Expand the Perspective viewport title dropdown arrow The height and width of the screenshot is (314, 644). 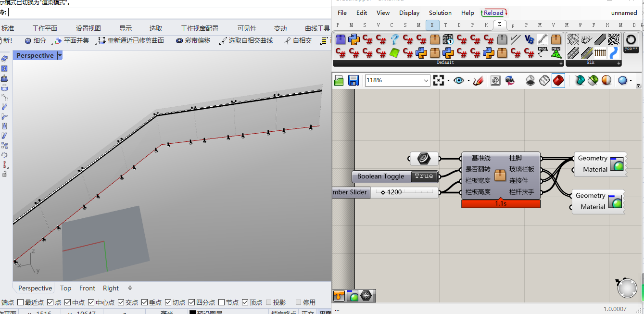click(x=60, y=56)
